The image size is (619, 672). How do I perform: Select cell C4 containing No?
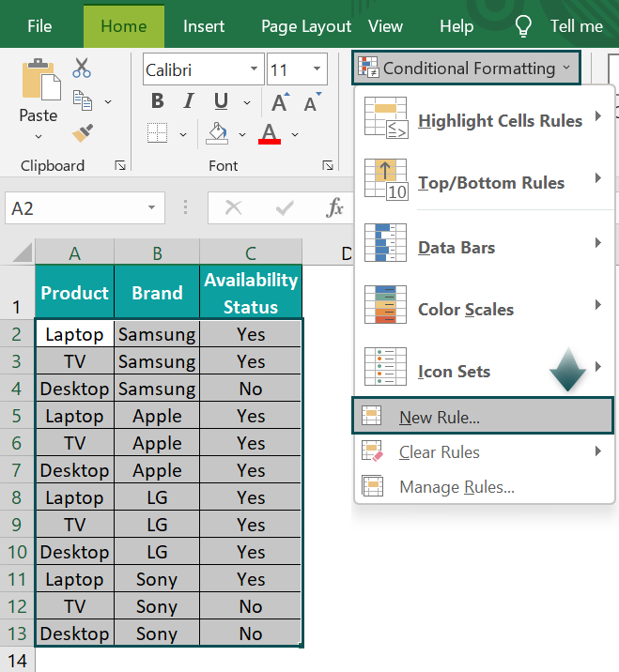[251, 389]
